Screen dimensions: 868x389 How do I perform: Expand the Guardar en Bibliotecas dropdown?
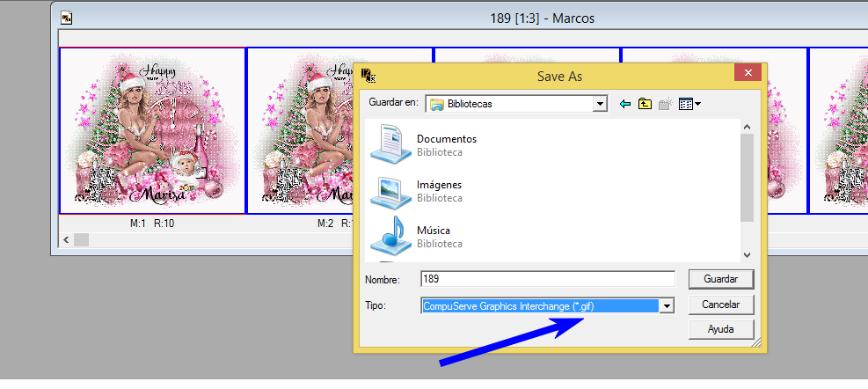pos(600,104)
